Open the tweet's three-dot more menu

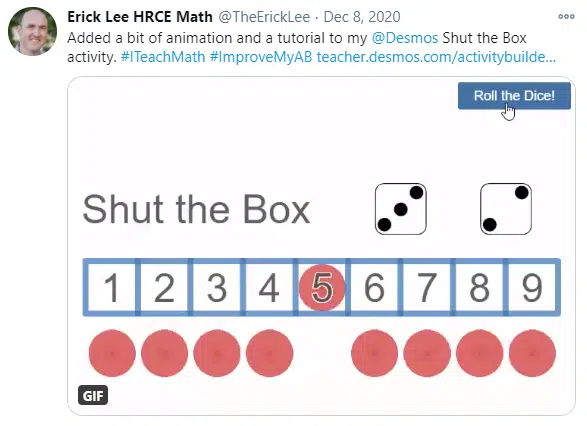coord(566,16)
